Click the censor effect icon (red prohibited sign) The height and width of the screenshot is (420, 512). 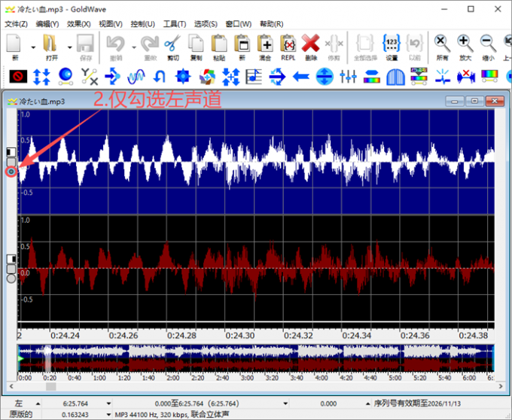pos(18,77)
